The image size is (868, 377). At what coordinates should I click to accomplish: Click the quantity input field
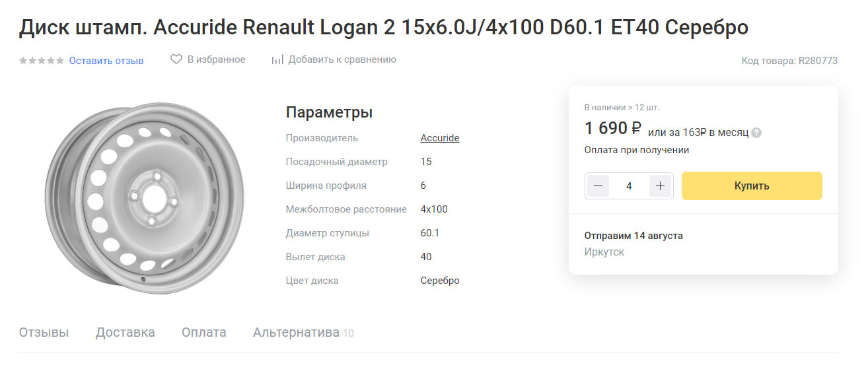[x=629, y=186]
